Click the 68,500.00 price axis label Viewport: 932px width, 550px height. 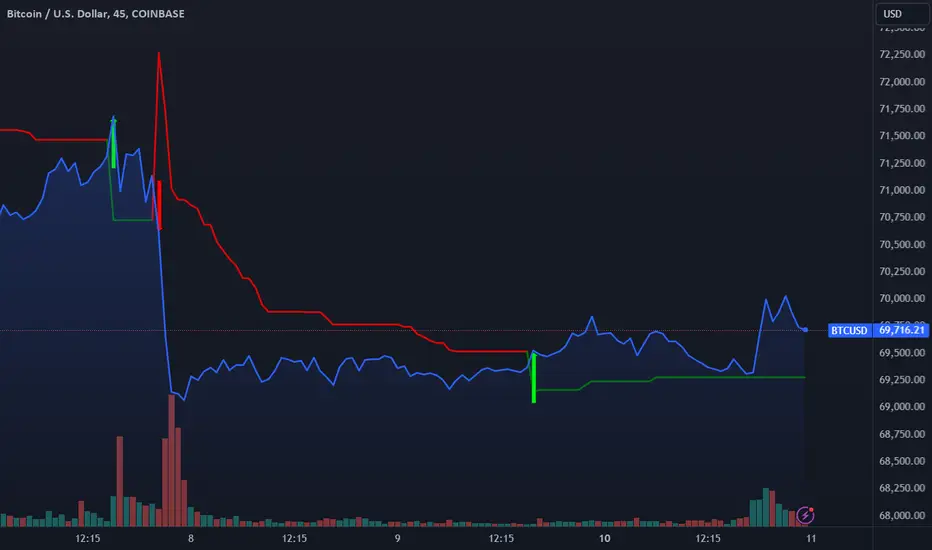902,461
